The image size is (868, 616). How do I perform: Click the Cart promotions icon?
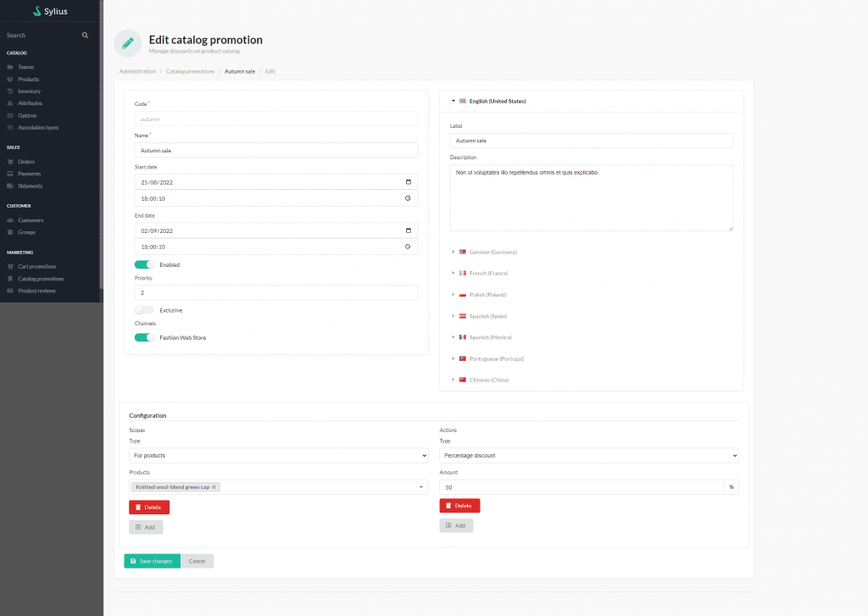point(10,267)
